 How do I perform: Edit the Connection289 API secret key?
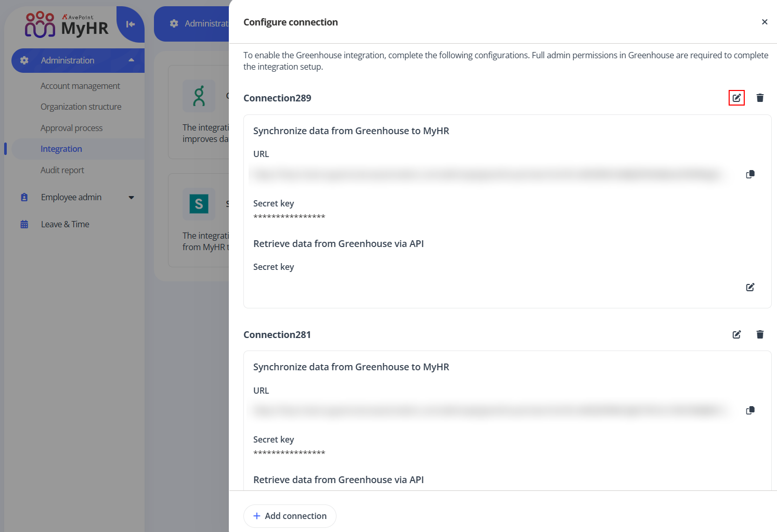pyautogui.click(x=750, y=287)
